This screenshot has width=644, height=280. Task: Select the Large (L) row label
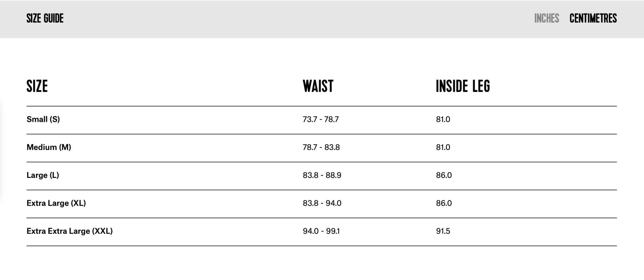point(43,175)
